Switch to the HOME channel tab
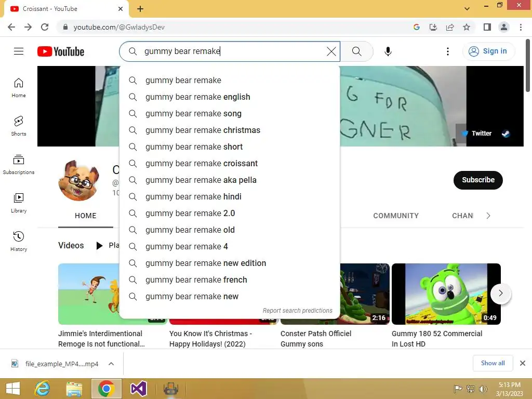The image size is (532, 399). [x=86, y=216]
